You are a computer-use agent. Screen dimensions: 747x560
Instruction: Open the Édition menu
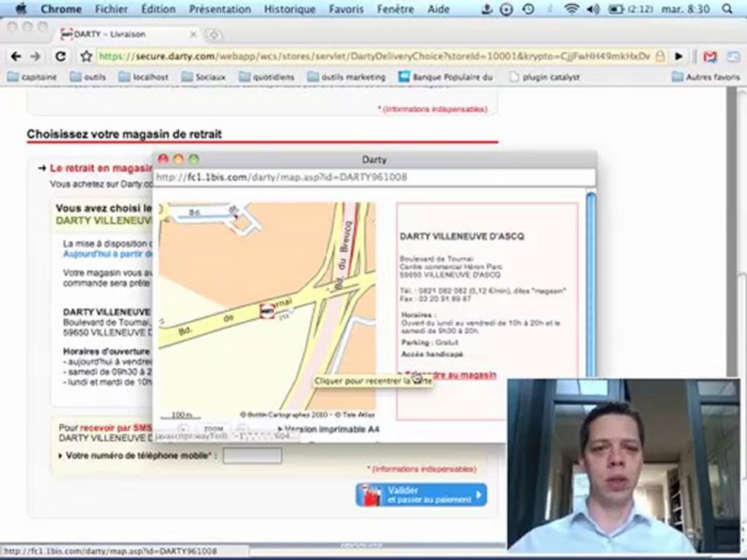click(x=158, y=9)
